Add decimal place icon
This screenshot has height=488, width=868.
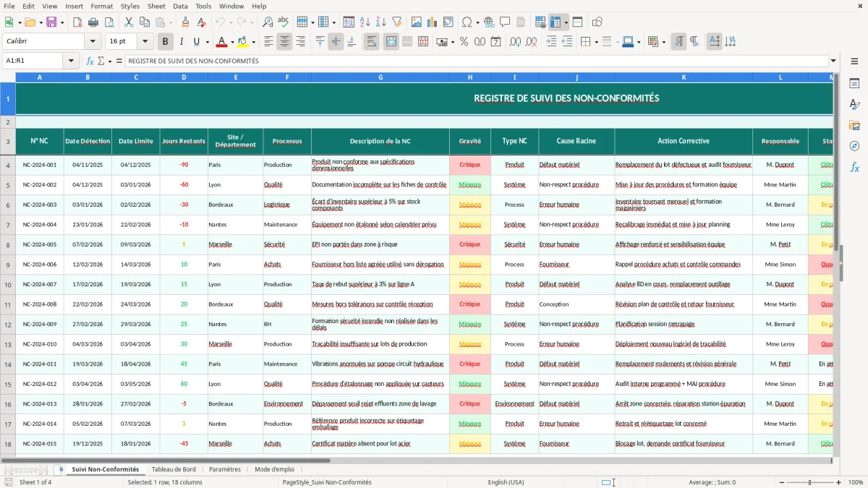(515, 42)
